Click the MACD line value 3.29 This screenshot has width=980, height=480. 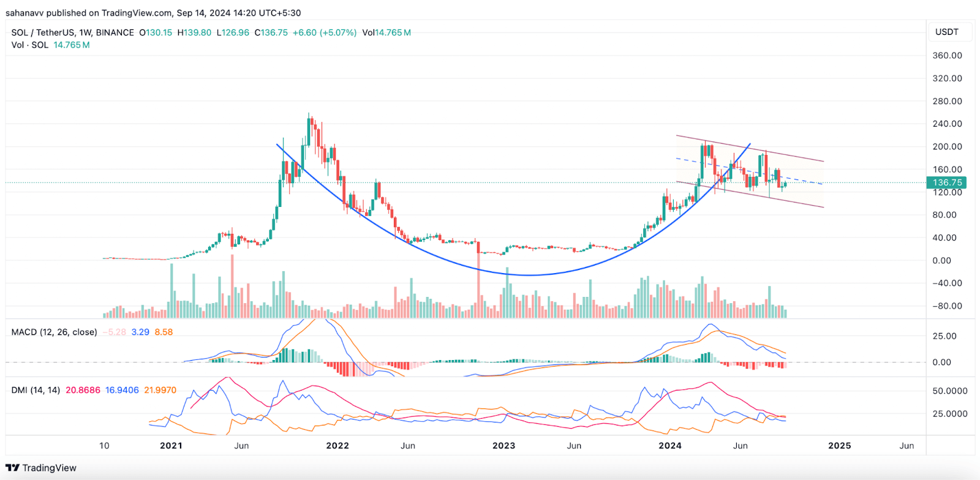(x=140, y=332)
